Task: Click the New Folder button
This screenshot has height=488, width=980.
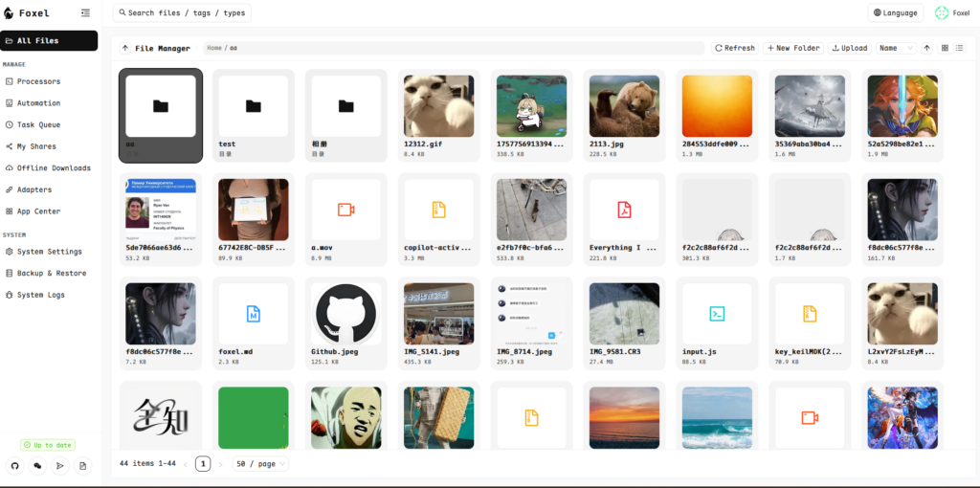Action: (x=793, y=48)
